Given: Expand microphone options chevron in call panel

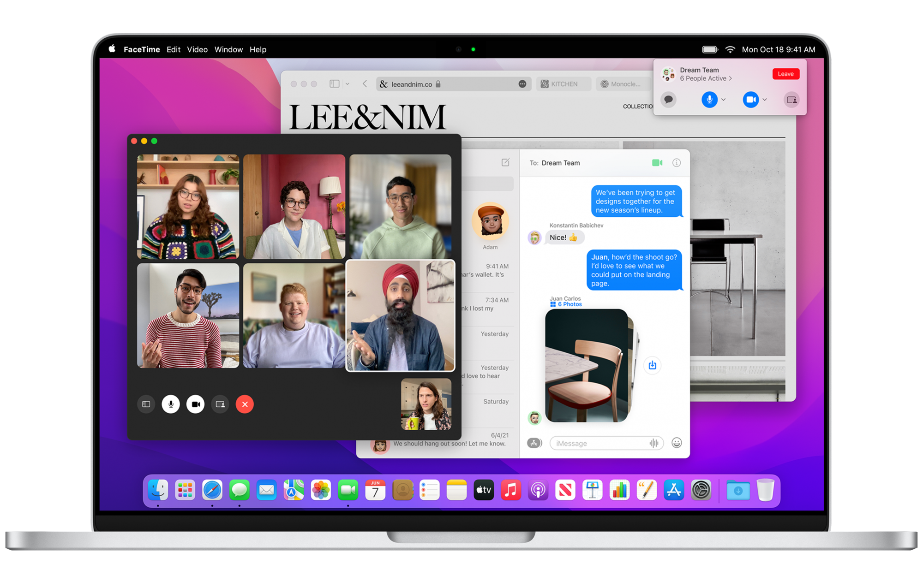Looking at the screenshot, I should tap(724, 100).
